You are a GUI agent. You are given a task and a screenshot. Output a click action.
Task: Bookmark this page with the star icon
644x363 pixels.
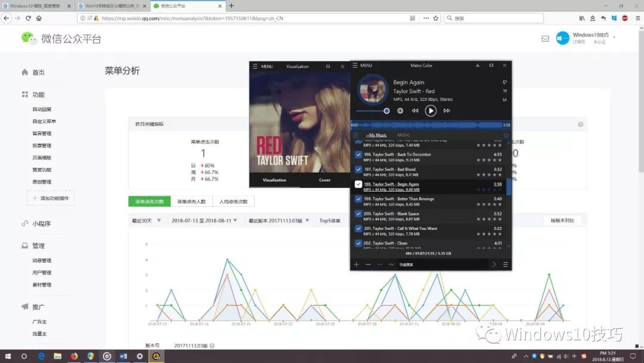pyautogui.click(x=436, y=18)
